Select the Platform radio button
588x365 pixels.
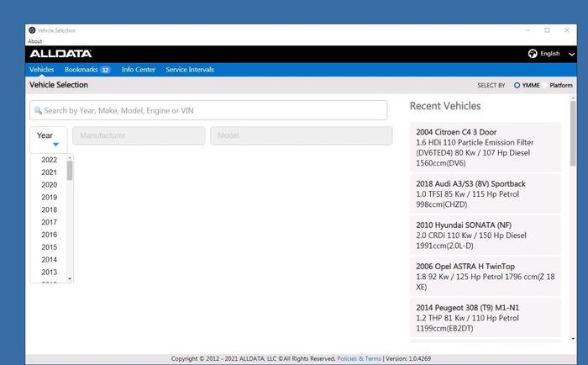point(545,85)
